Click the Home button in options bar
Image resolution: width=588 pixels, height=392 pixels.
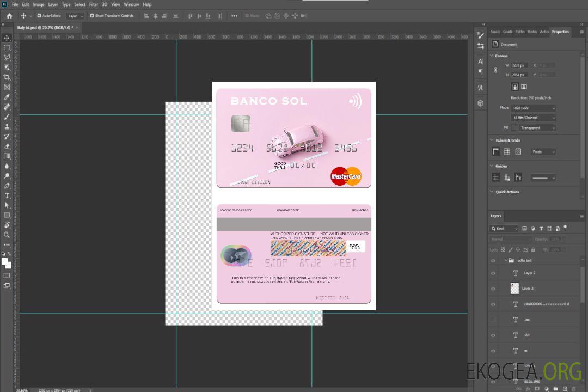click(x=9, y=16)
